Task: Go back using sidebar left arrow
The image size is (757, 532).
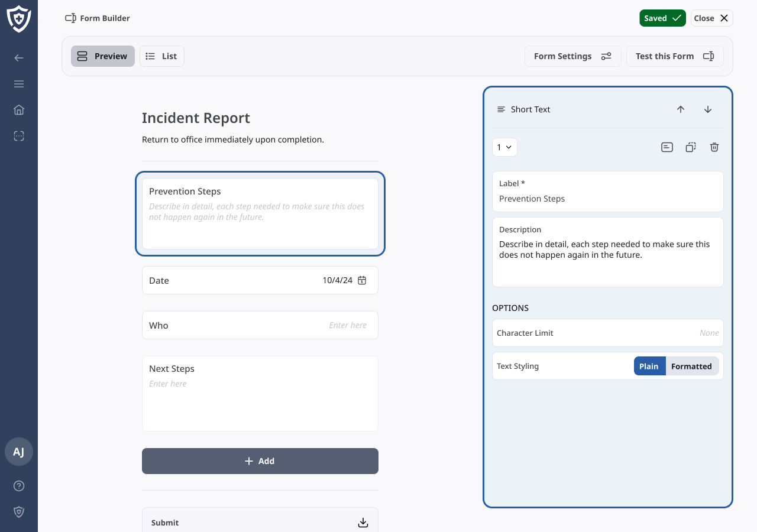Action: click(x=19, y=58)
